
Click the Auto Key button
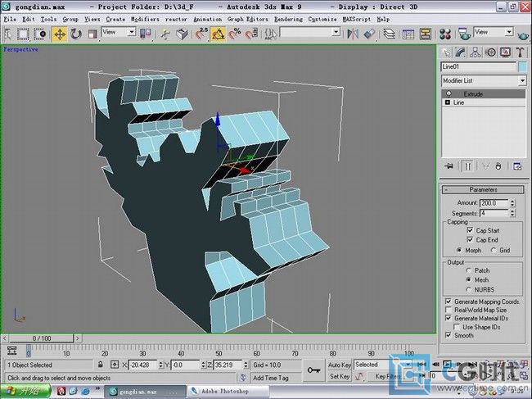click(x=339, y=365)
